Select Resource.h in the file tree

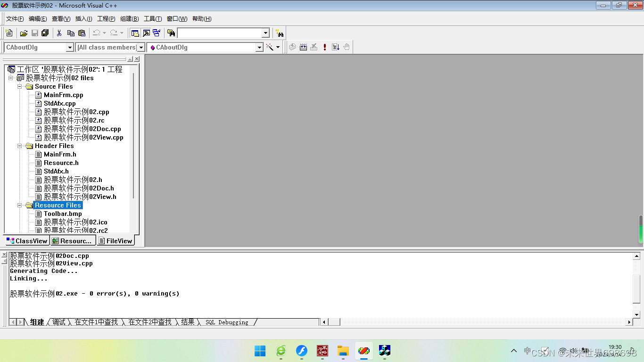[x=61, y=163]
